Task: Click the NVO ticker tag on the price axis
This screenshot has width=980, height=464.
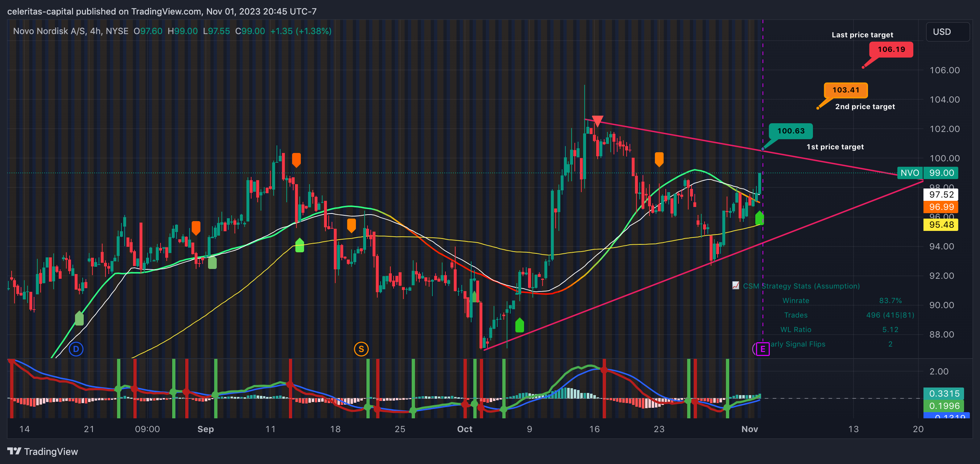Action: [x=910, y=173]
